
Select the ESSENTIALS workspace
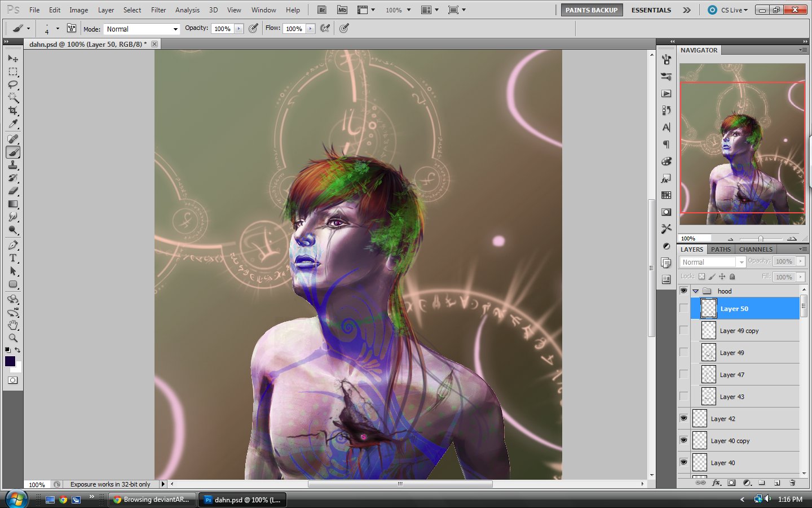(x=651, y=10)
